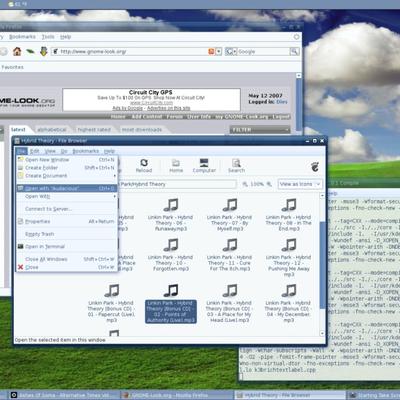Viewport: 400px width, 400px height.
Task: Open the Help menu in Firefox
Action: point(66,37)
